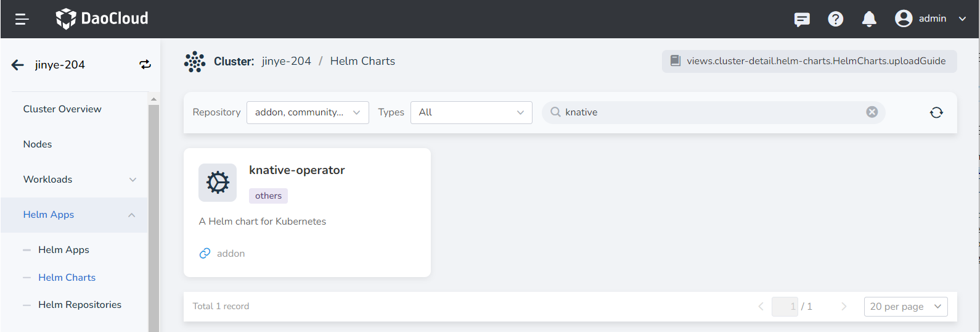This screenshot has height=332, width=980.
Task: Click the knative search field
Action: [709, 112]
